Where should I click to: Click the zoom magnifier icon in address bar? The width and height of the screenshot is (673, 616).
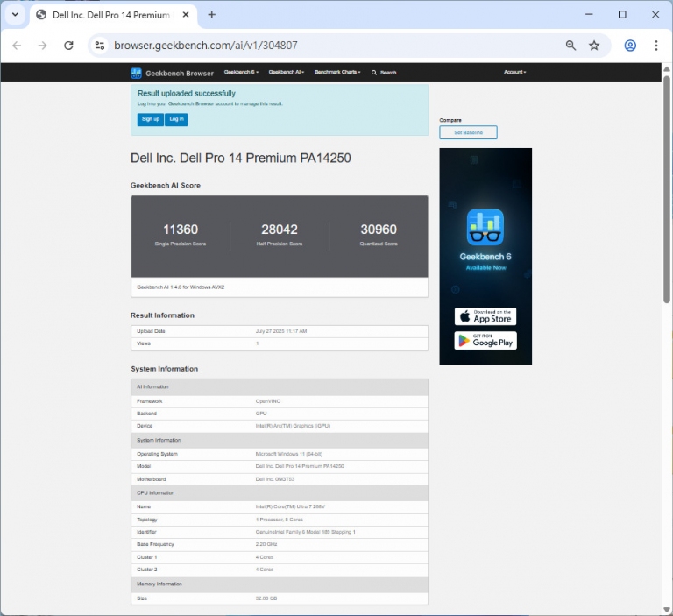coord(570,46)
